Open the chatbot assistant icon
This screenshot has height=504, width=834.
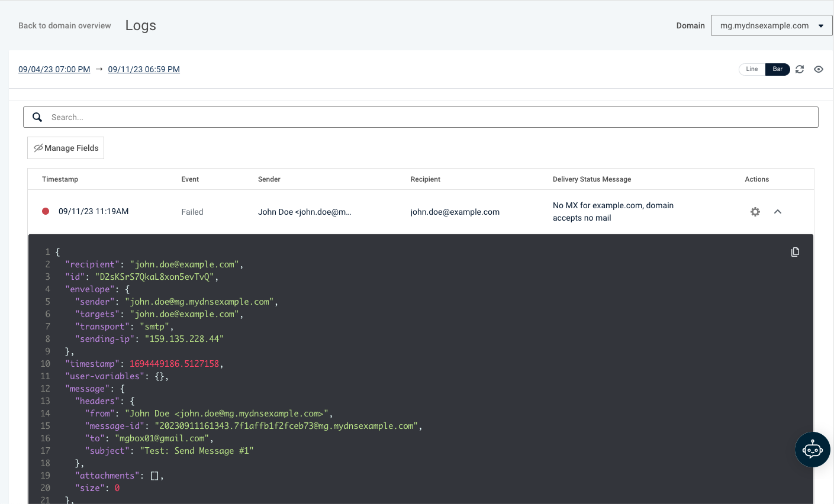812,450
